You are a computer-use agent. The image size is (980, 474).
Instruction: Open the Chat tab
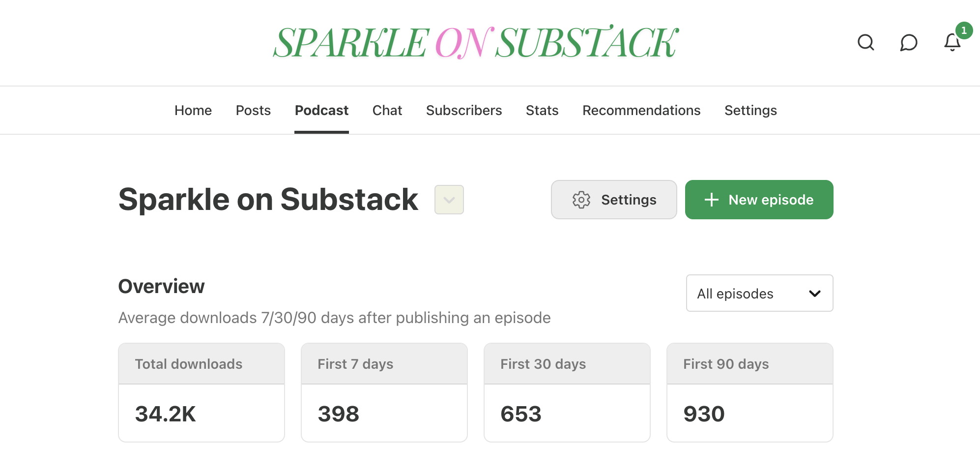pos(387,110)
